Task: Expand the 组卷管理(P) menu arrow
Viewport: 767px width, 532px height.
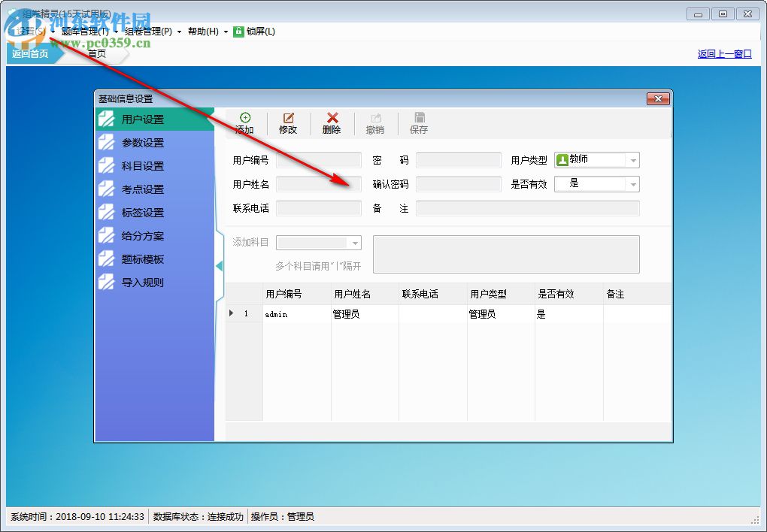Action: [x=179, y=32]
